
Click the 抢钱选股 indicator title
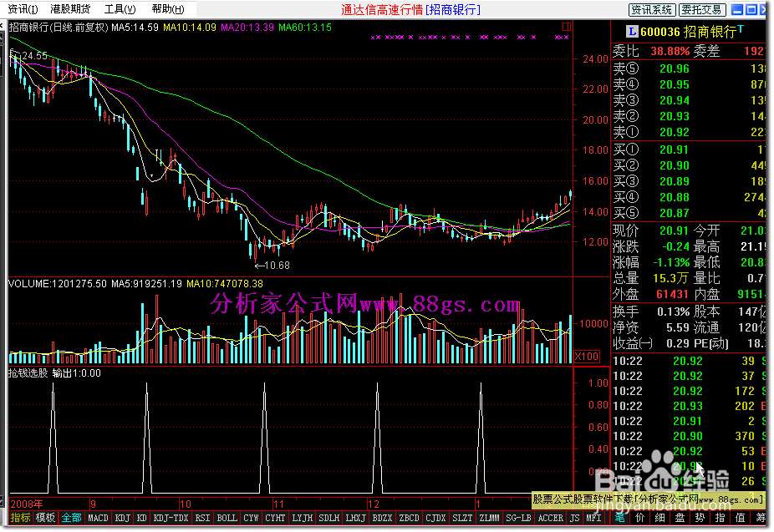pyautogui.click(x=28, y=373)
